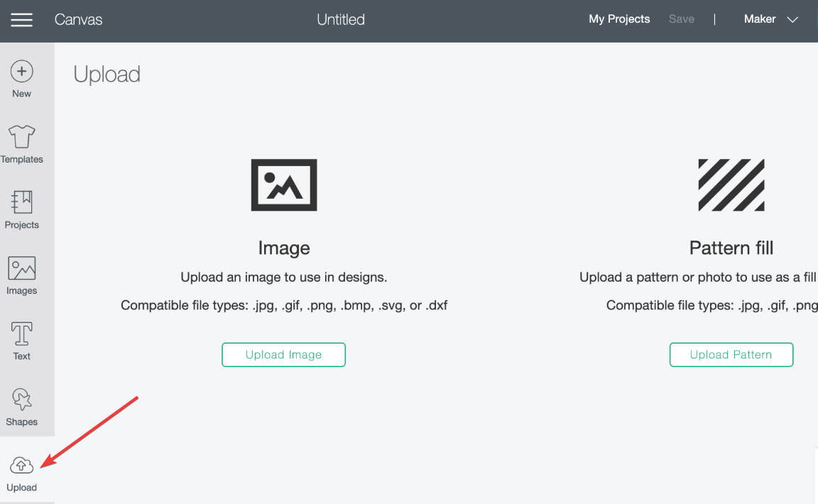Click the Untitled project title

[x=341, y=20]
